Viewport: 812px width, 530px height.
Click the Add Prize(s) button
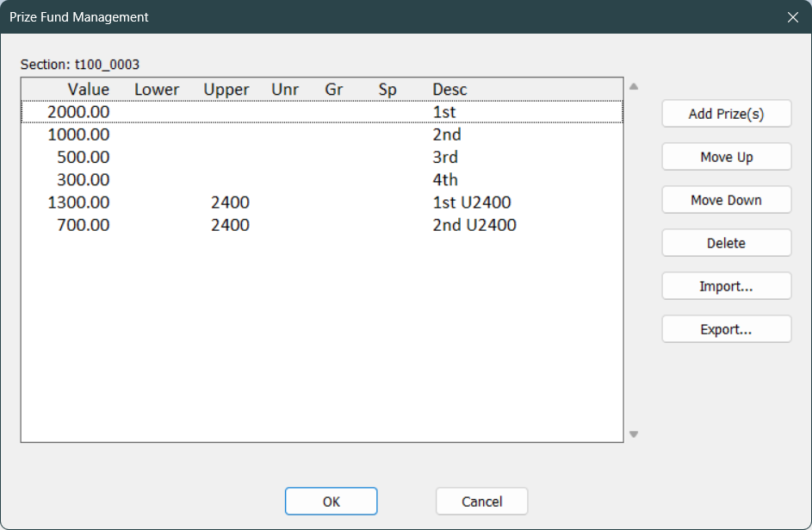pyautogui.click(x=727, y=114)
